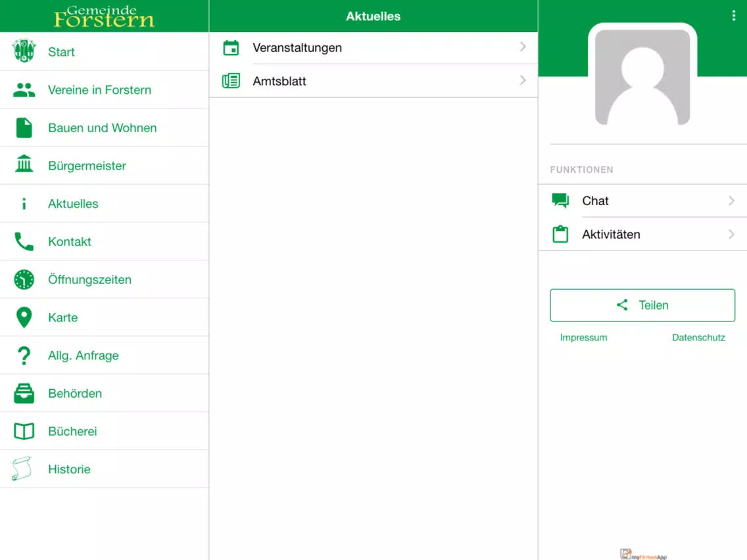Click the map pin icon for Karte
The height and width of the screenshot is (560, 747).
[24, 317]
